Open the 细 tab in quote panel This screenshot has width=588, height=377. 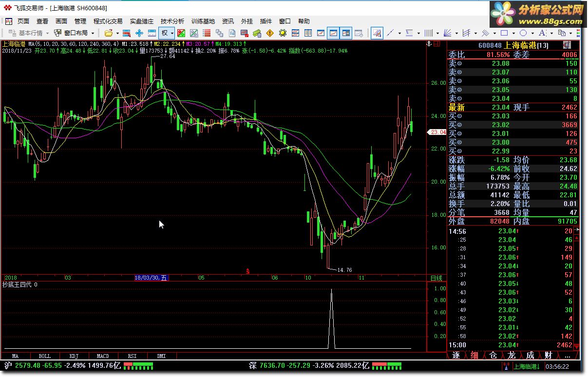click(474, 356)
